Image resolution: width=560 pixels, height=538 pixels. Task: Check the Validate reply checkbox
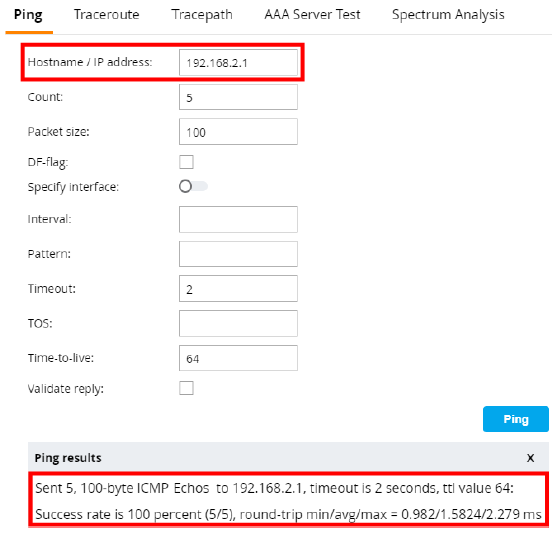186,388
